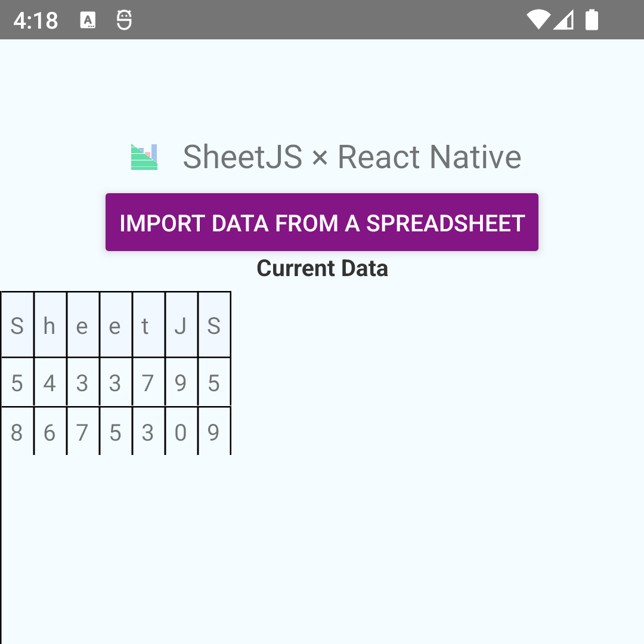Image resolution: width=644 pixels, height=644 pixels.
Task: Tap the cell containing 8 in the bottom row
Action: (x=17, y=432)
